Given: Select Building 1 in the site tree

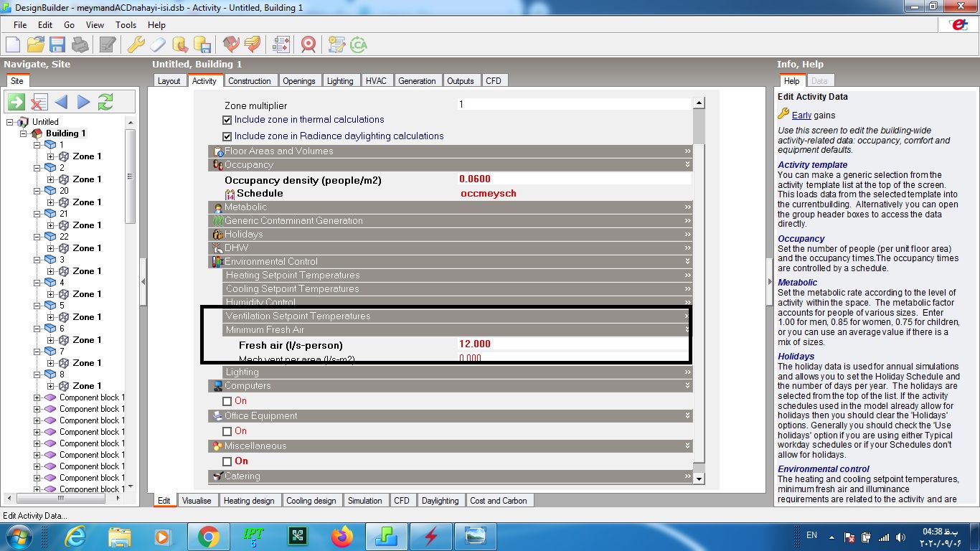Looking at the screenshot, I should (x=65, y=133).
